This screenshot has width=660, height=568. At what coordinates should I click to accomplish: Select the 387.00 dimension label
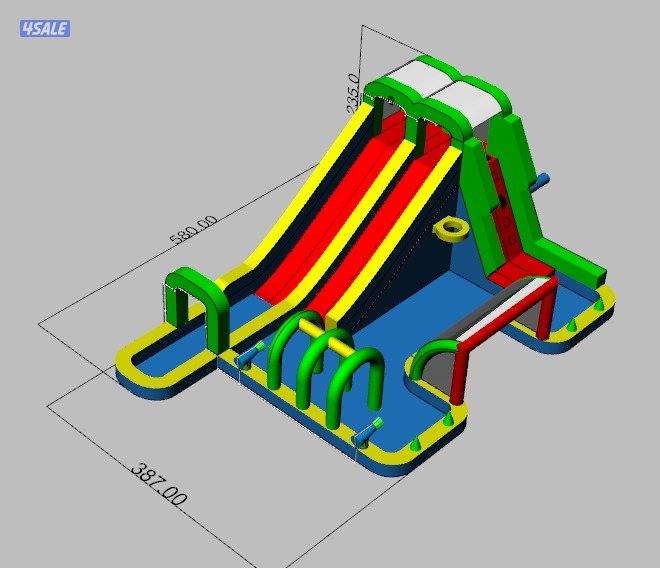point(160,483)
